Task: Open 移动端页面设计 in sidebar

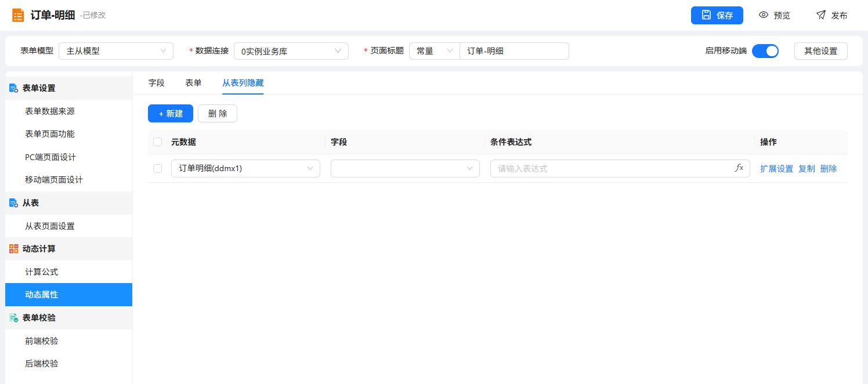Action: click(x=68, y=180)
